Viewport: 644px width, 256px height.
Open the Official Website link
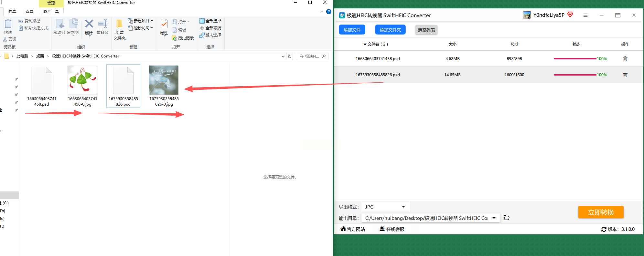tap(353, 229)
